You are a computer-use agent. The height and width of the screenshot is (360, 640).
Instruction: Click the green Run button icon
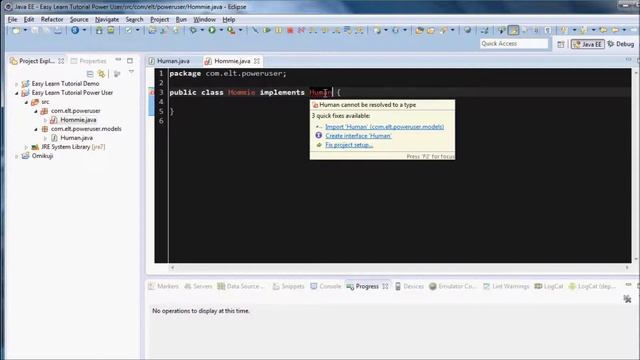click(212, 30)
